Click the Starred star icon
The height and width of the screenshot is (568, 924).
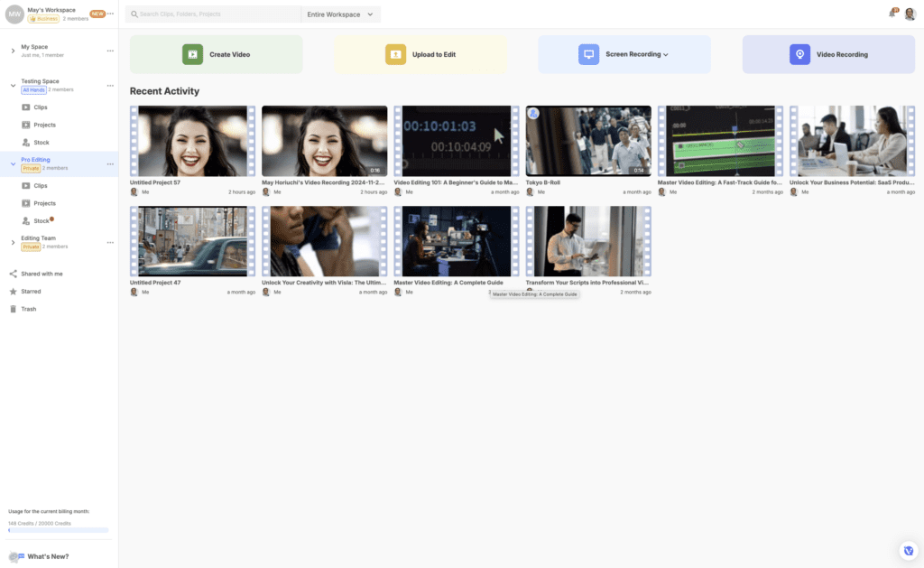tap(13, 292)
